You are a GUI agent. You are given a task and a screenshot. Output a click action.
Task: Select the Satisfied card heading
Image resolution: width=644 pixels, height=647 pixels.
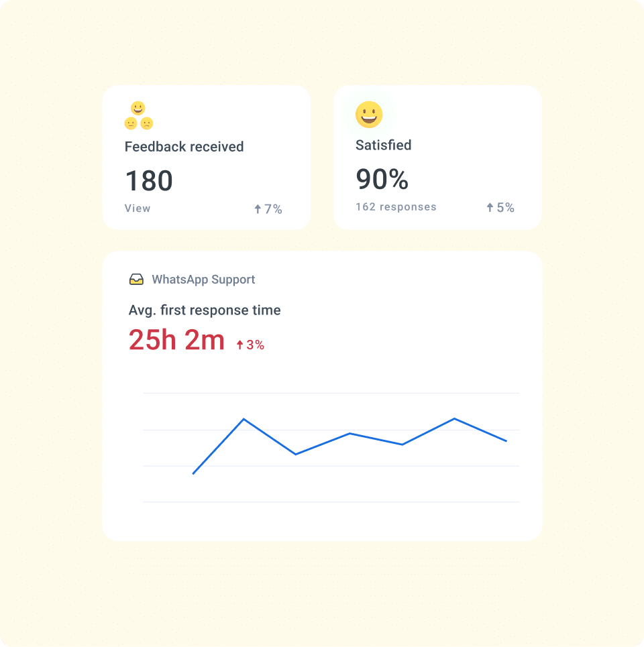pyautogui.click(x=383, y=145)
